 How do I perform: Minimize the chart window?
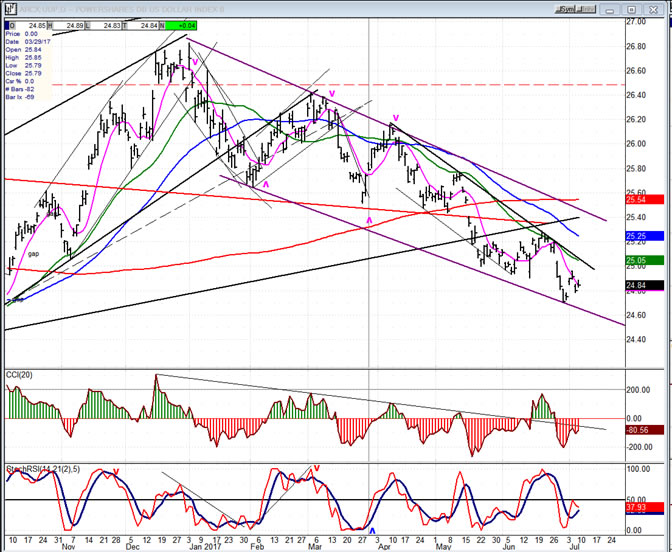click(611, 9)
